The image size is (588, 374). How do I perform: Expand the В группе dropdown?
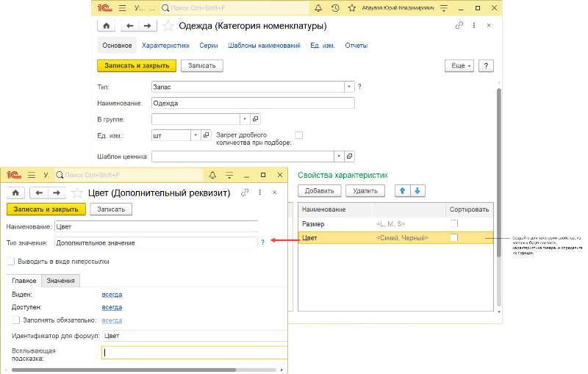[245, 119]
